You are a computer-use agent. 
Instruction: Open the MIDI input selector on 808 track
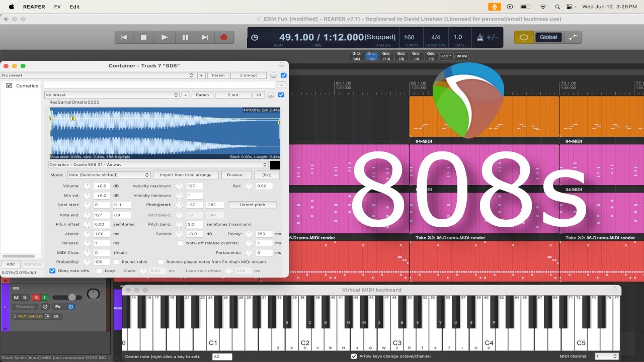pyautogui.click(x=27, y=316)
